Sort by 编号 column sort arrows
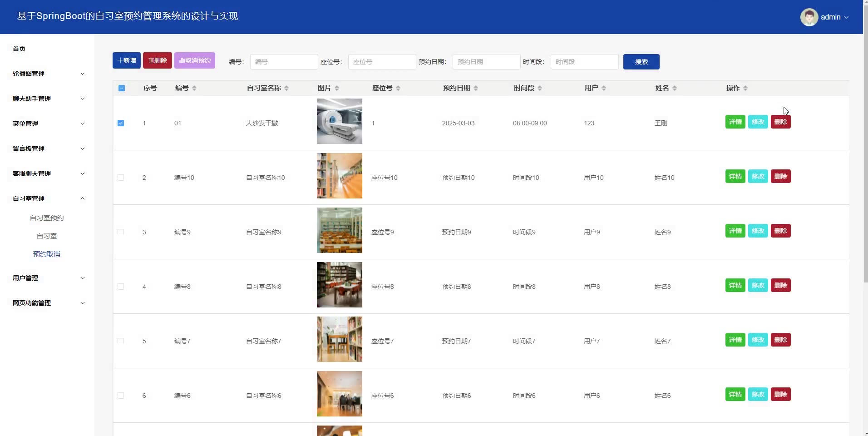868x436 pixels. (x=194, y=88)
